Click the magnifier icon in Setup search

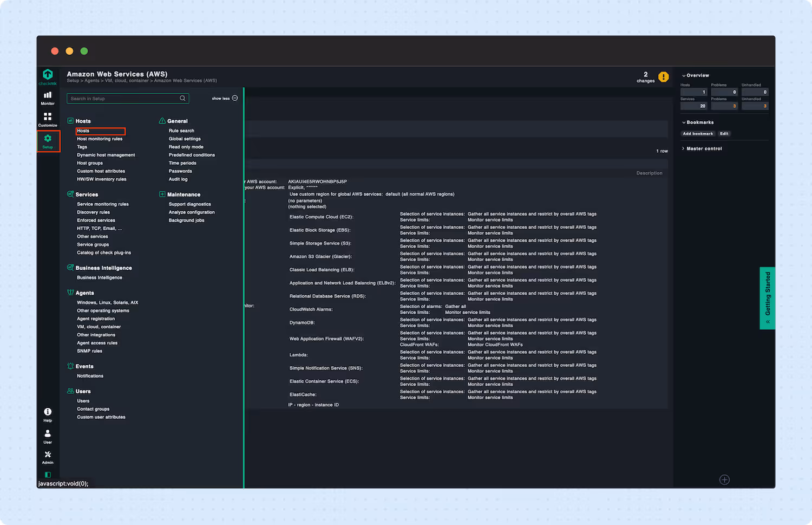183,98
